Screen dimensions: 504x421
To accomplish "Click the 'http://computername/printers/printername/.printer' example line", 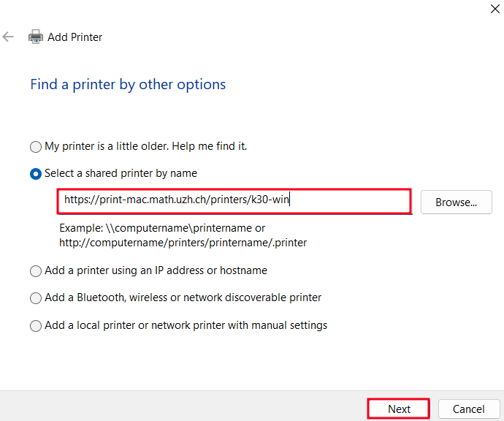I will [183, 242].
